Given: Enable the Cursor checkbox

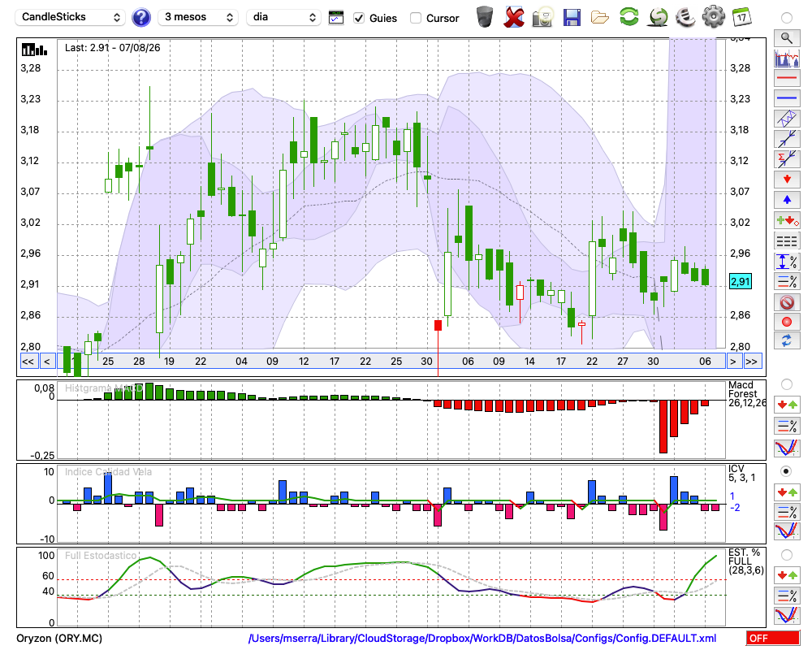Looking at the screenshot, I should coord(415,18).
